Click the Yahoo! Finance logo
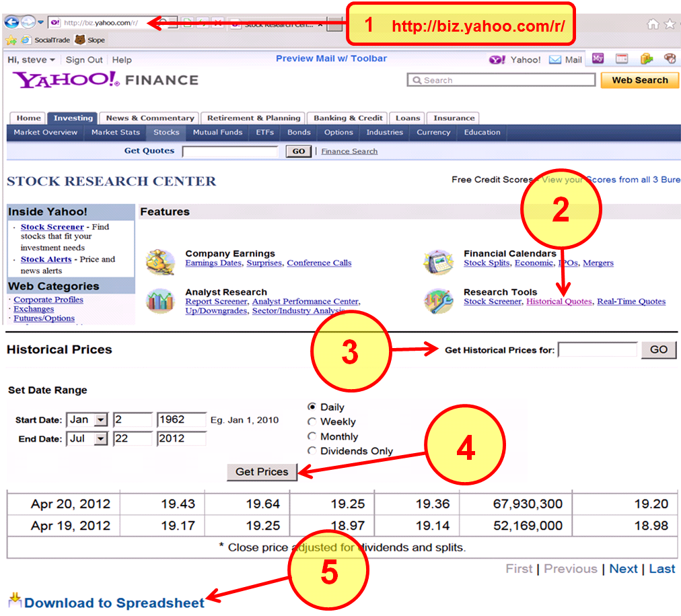 (106, 80)
